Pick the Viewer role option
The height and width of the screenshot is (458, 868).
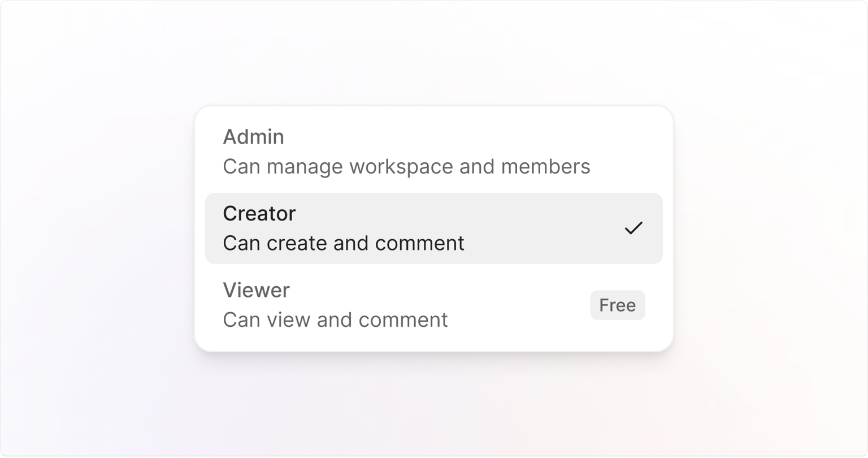pyautogui.click(x=433, y=305)
